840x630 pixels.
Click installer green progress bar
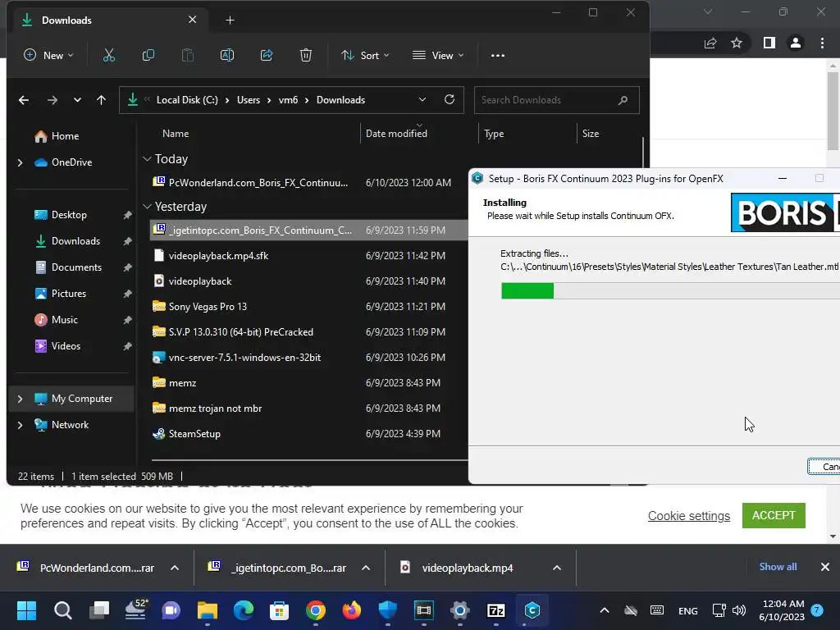click(x=527, y=291)
